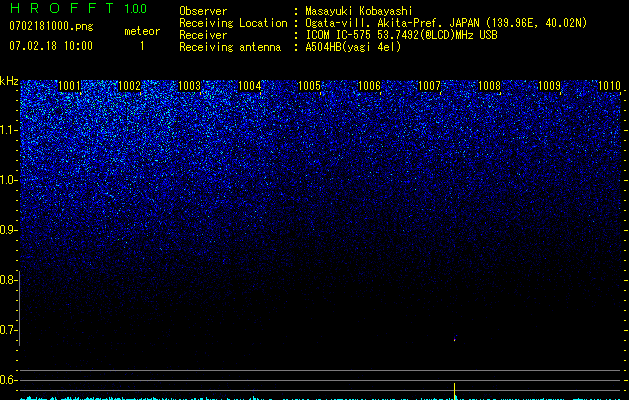This screenshot has width=629, height=400.
Task: Click the Receiving Location label
Action: coord(233,23)
